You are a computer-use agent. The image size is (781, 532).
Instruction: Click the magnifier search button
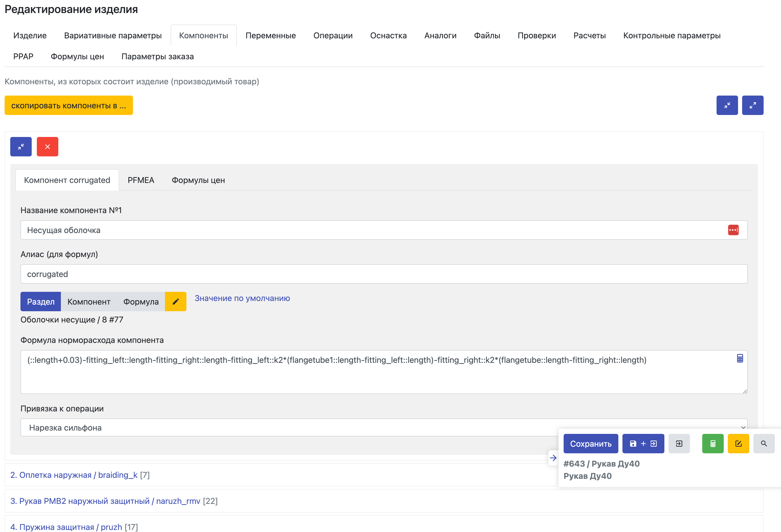click(x=764, y=443)
